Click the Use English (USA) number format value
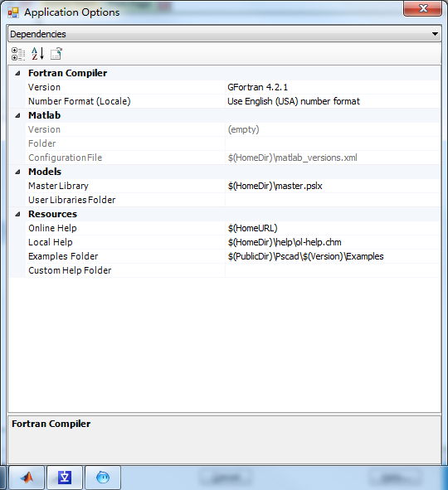448x490 pixels. pos(294,101)
